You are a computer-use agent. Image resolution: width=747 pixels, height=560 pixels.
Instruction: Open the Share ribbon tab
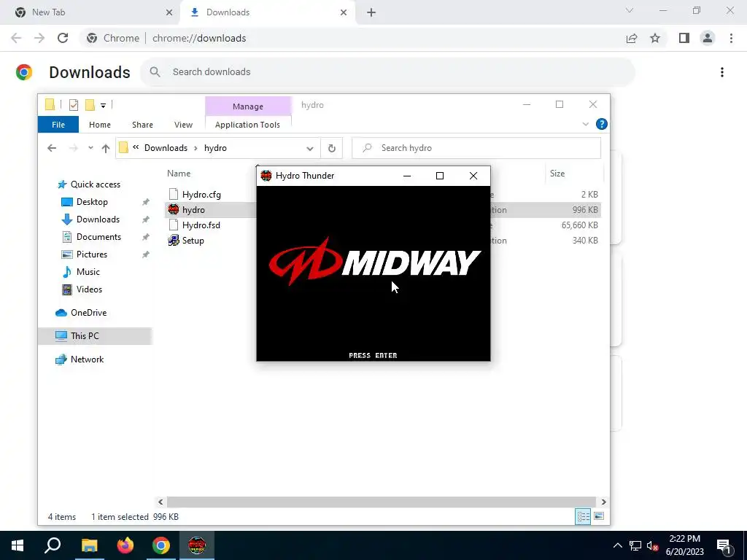[142, 125]
